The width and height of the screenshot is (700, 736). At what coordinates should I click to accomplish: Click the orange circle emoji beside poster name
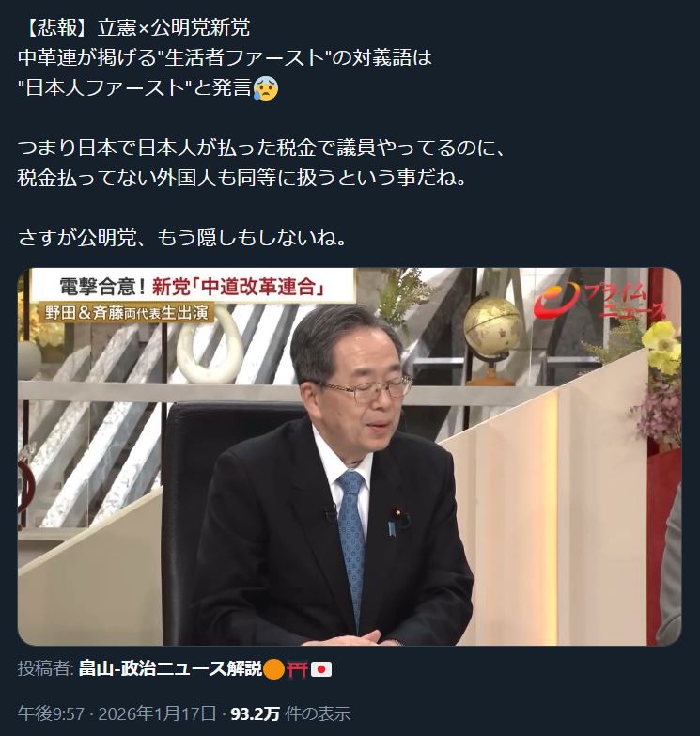(274, 669)
